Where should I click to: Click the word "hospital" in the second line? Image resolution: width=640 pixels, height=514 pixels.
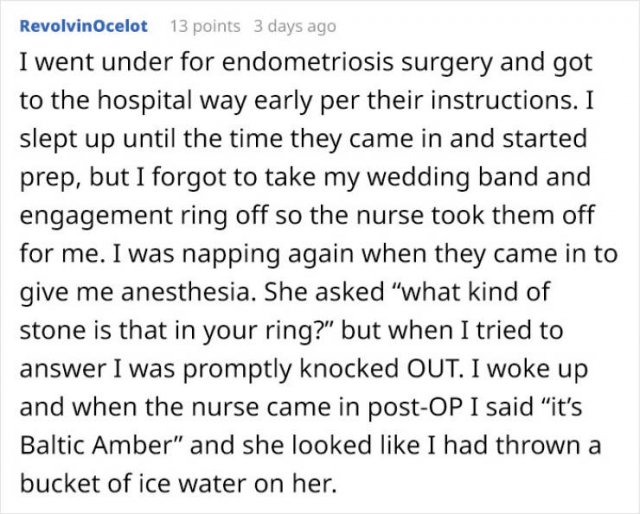point(144,101)
